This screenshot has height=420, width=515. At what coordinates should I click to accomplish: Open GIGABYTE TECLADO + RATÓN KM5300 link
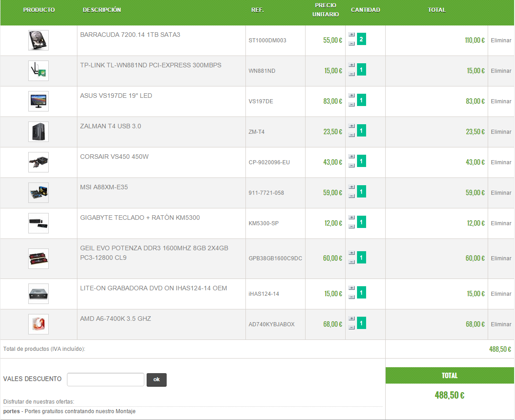click(x=140, y=218)
